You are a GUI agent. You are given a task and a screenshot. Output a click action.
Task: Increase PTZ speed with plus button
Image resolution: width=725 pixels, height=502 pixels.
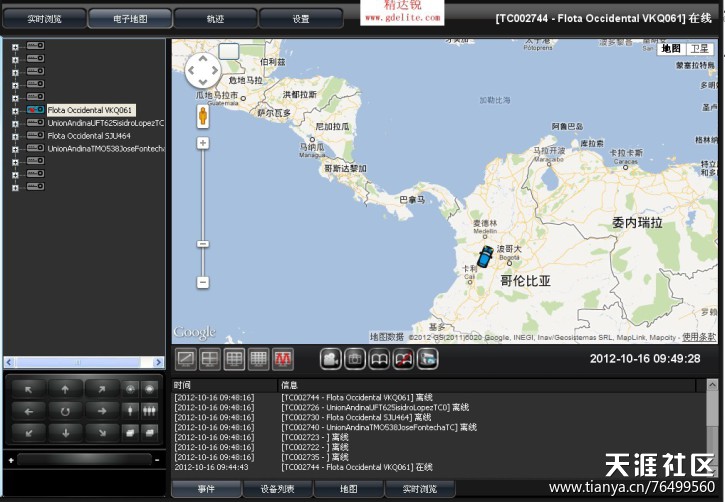click(x=11, y=460)
